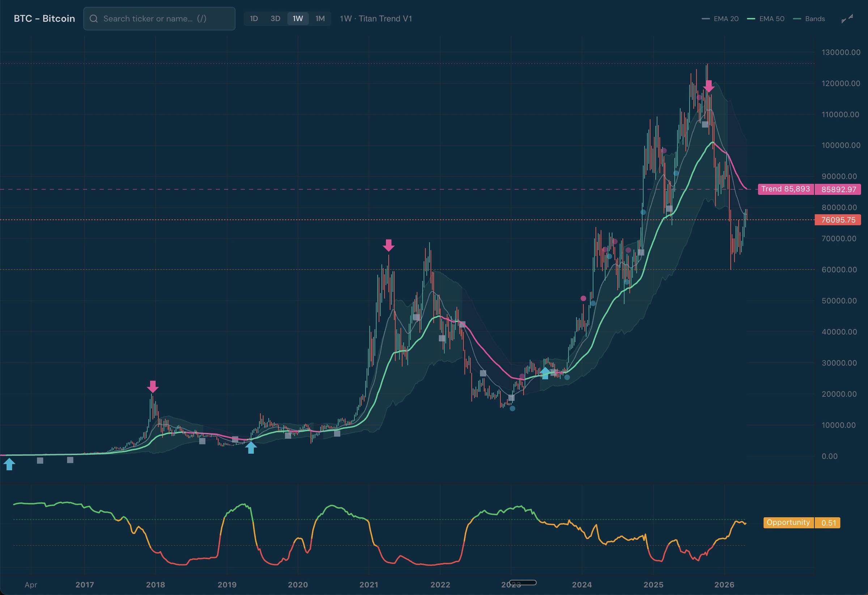Click the magnifier icon in the search box
Viewport: 868px width, 595px height.
click(94, 19)
